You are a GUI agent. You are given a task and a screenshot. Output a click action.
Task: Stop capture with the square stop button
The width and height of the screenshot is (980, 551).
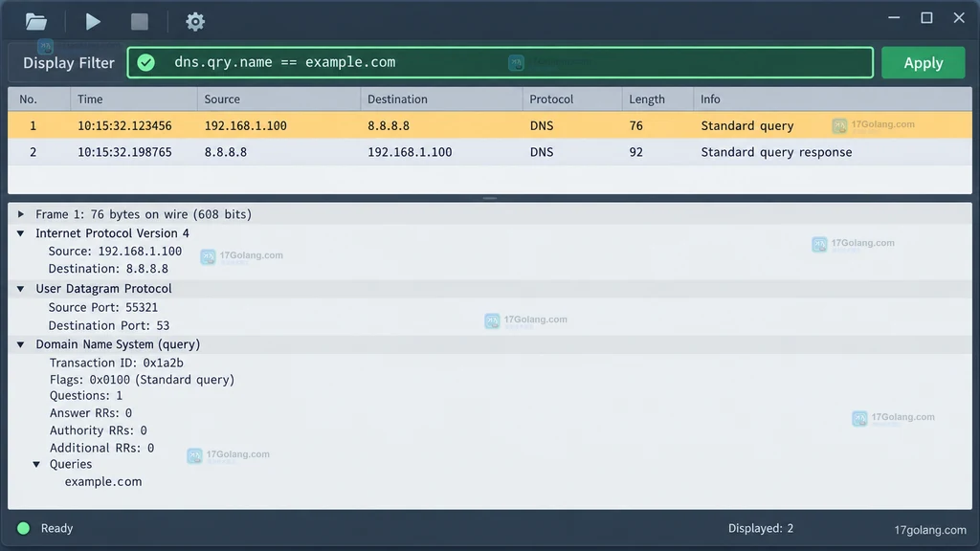pos(140,22)
